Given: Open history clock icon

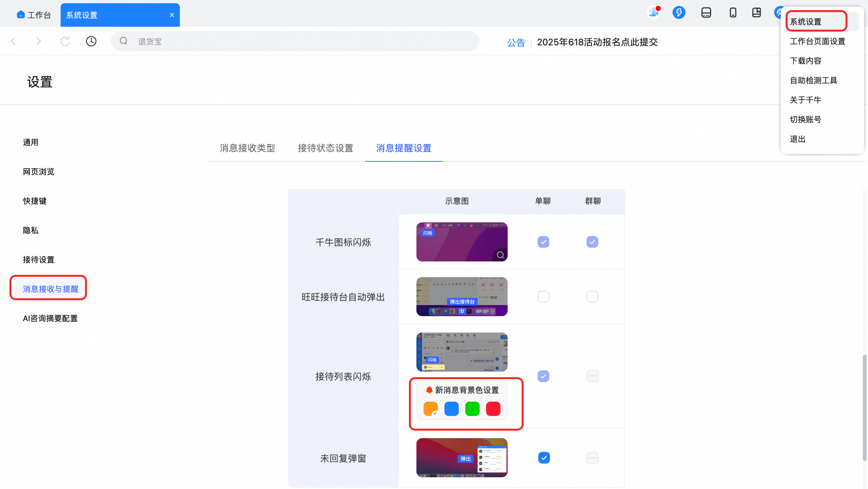Looking at the screenshot, I should tap(91, 41).
